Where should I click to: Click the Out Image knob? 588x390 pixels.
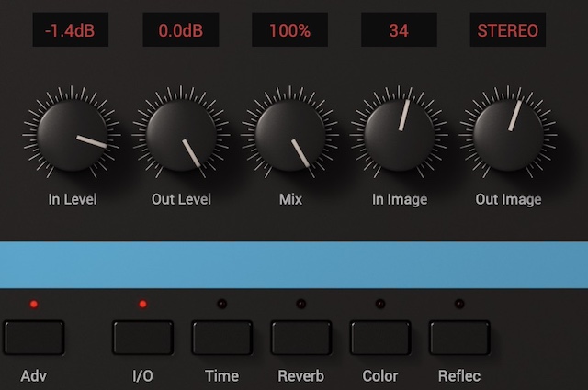coord(508,136)
